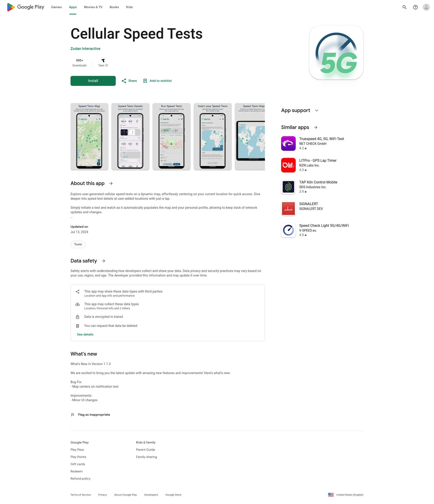Click the Install button for Cellular Speed Tests

(93, 81)
